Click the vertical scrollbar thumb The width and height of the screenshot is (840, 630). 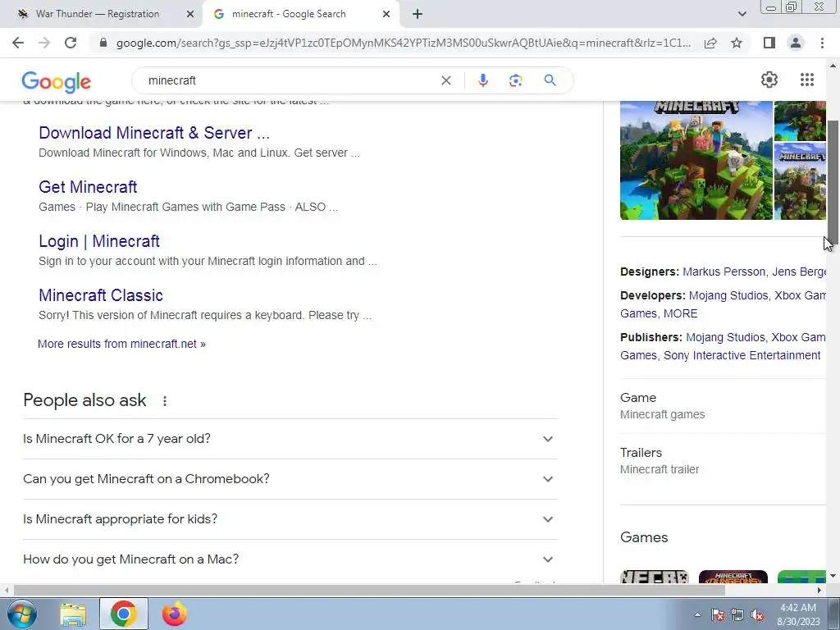click(833, 182)
